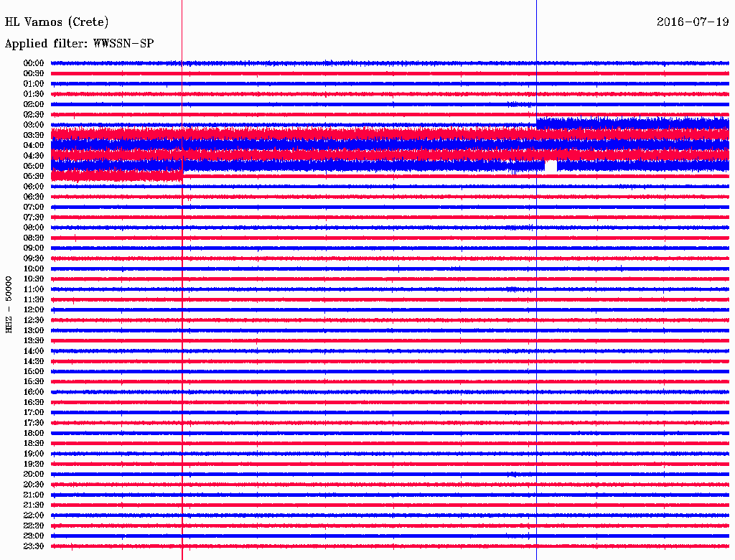Image resolution: width=735 pixels, height=560 pixels.
Task: Click the "12:00" time label
Action: [34, 310]
